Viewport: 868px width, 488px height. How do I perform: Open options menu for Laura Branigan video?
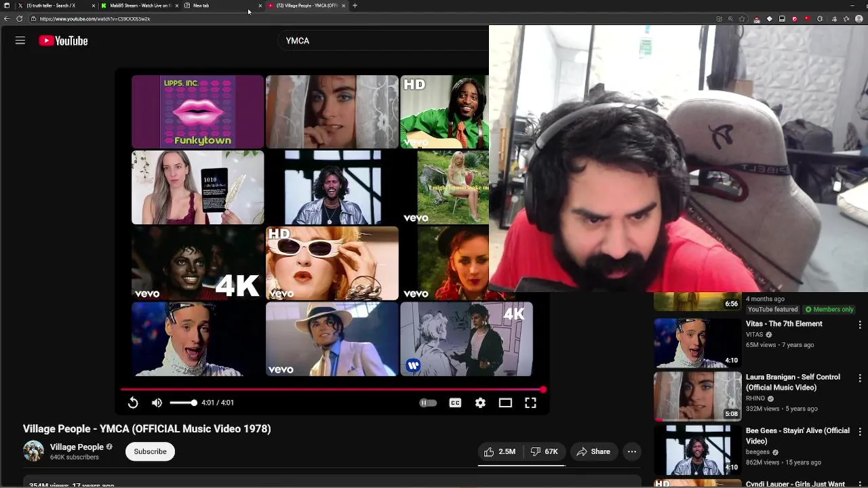point(860,378)
